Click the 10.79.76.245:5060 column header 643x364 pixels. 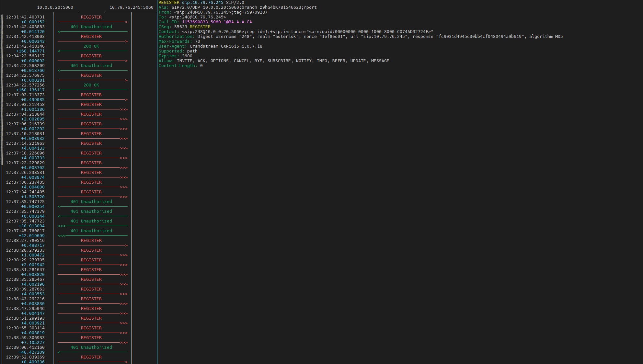[x=131, y=7]
